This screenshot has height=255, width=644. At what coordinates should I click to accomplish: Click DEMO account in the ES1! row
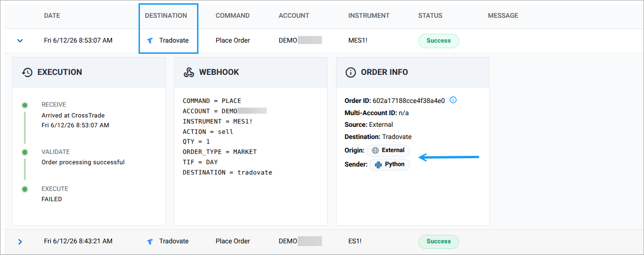[x=300, y=241]
